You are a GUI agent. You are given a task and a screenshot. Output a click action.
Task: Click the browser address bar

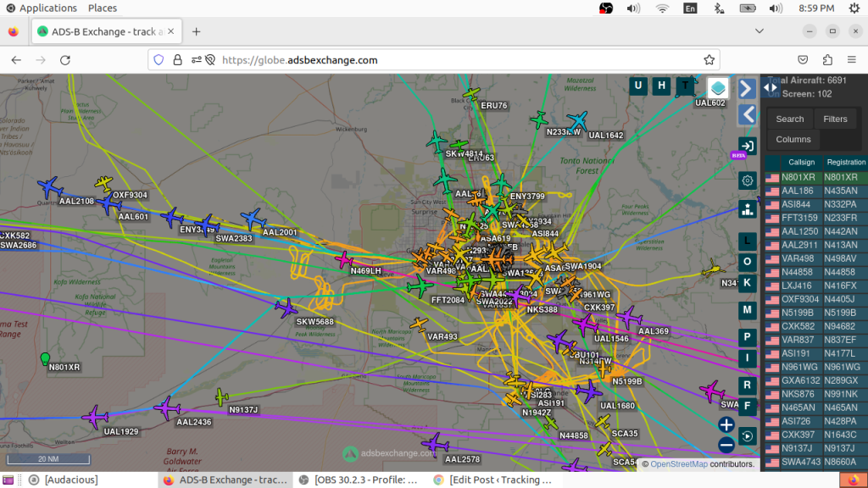point(433,60)
